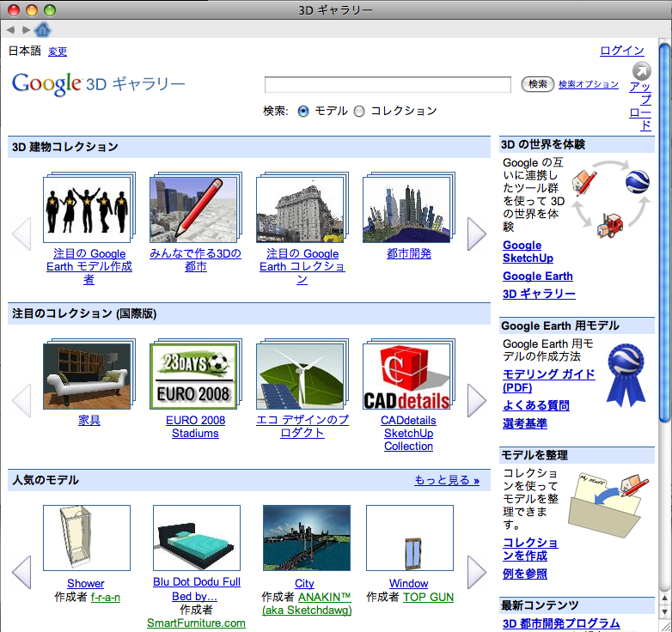This screenshot has height=632, width=672.
Task: Click the 都市開発 text link
Action: pyautogui.click(x=409, y=253)
